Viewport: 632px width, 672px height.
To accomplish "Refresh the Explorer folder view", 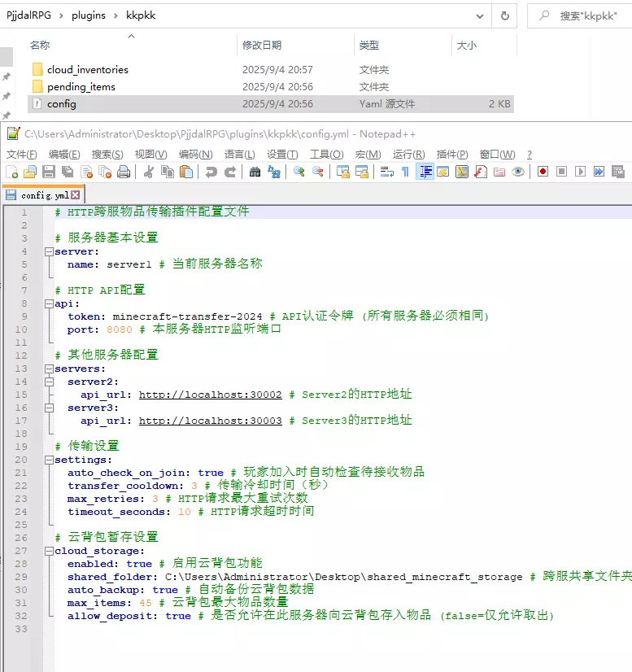I will pyautogui.click(x=505, y=16).
